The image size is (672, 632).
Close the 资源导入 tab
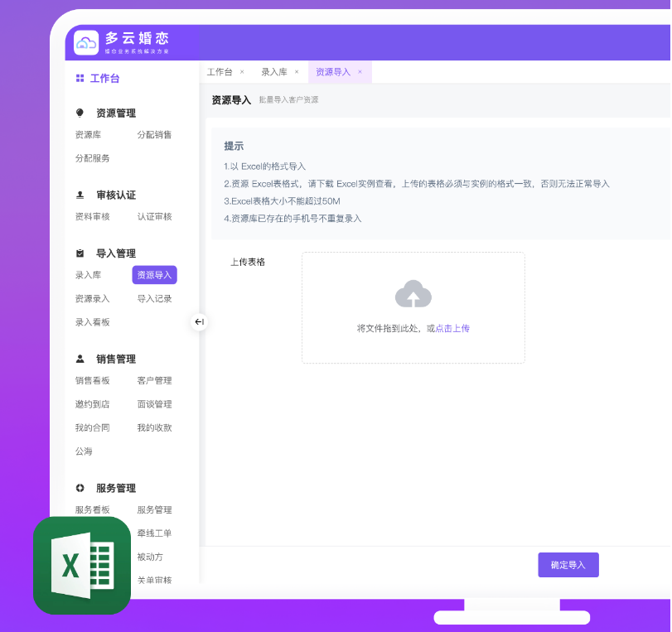(360, 72)
